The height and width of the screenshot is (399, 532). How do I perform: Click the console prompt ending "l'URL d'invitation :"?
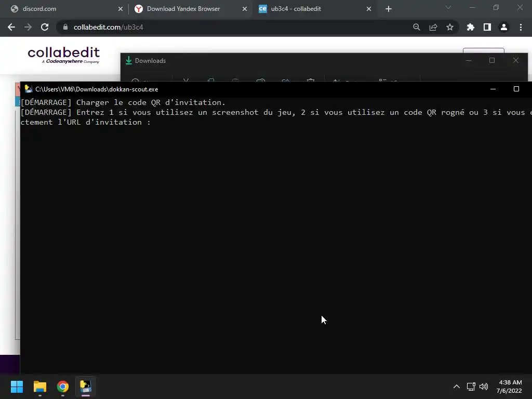pyautogui.click(x=86, y=122)
